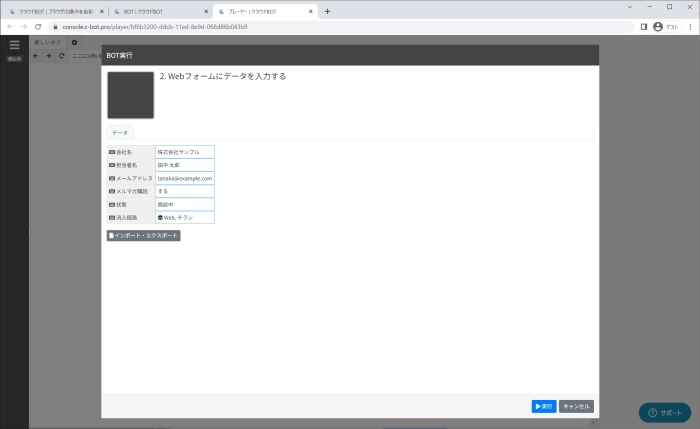Open the 流入経路 list field
This screenshot has height=429, width=700.
tap(185, 217)
